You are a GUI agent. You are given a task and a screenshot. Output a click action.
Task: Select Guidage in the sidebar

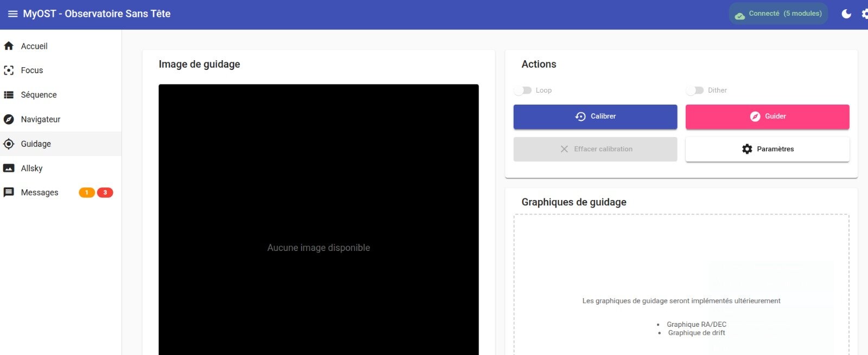[x=61, y=144]
